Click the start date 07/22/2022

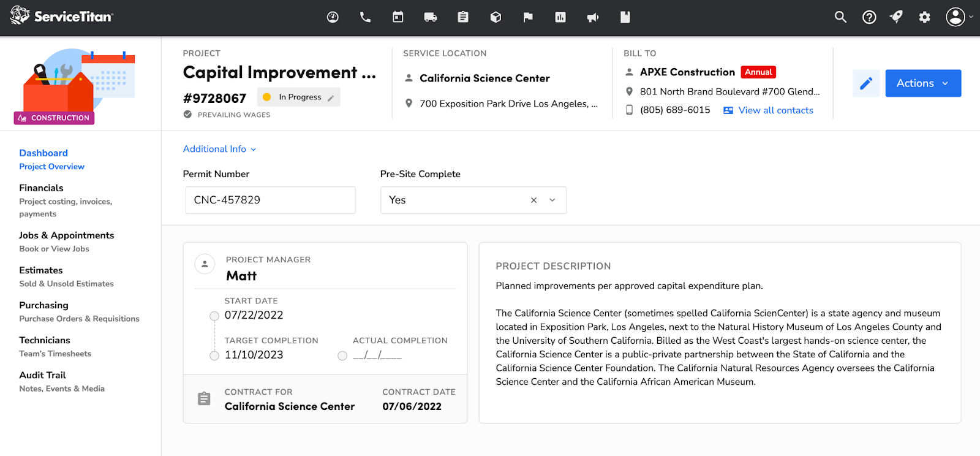(254, 315)
